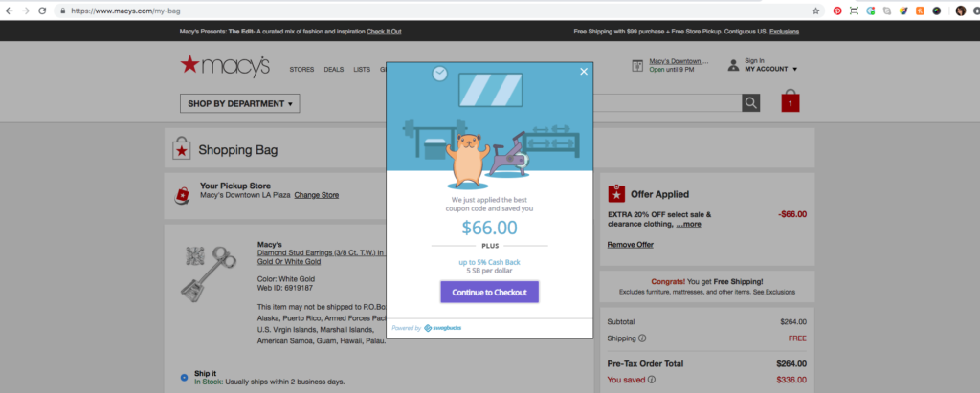
Task: Click the magnifying glass search button
Action: [x=750, y=103]
